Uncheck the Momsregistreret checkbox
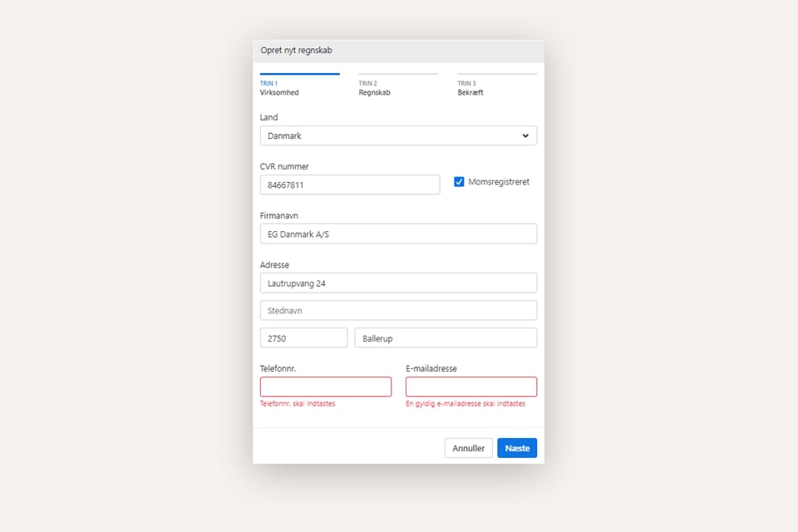Image resolution: width=798 pixels, height=532 pixels. [459, 181]
